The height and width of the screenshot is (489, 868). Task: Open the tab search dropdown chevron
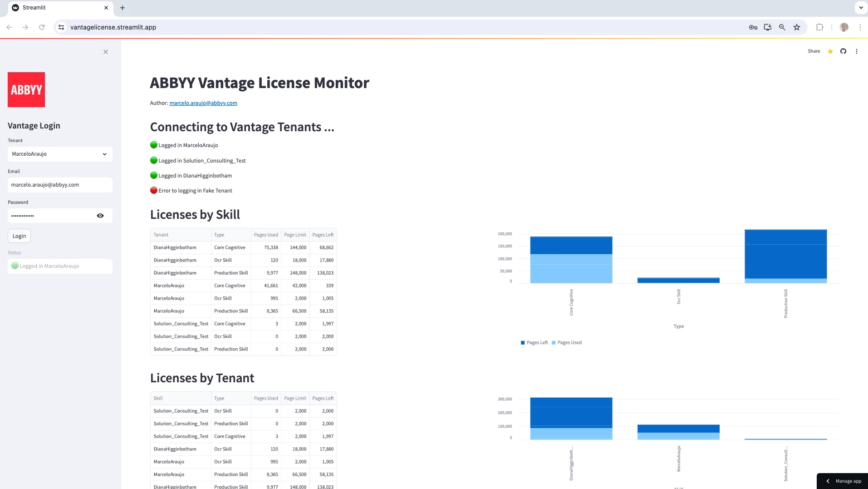[861, 8]
